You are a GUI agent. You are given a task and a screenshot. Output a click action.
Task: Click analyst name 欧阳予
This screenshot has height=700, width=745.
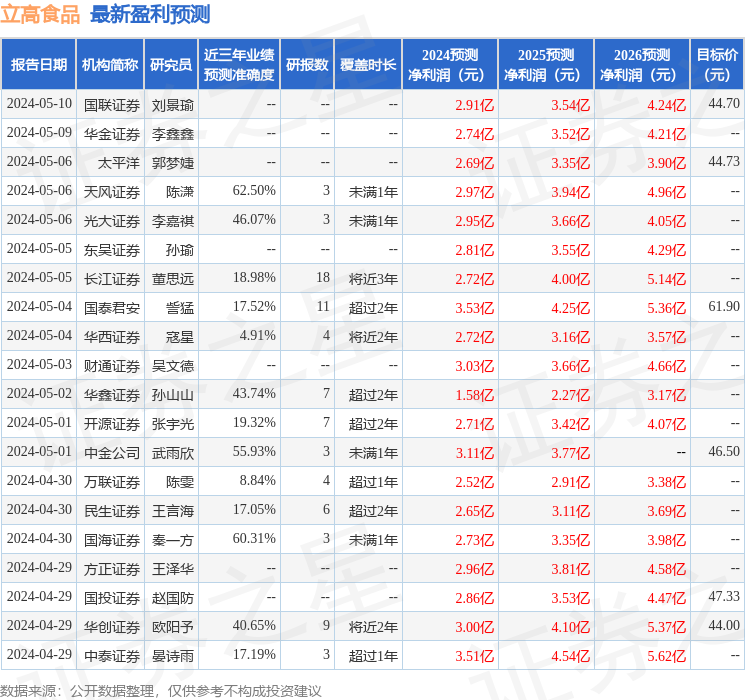(x=173, y=627)
